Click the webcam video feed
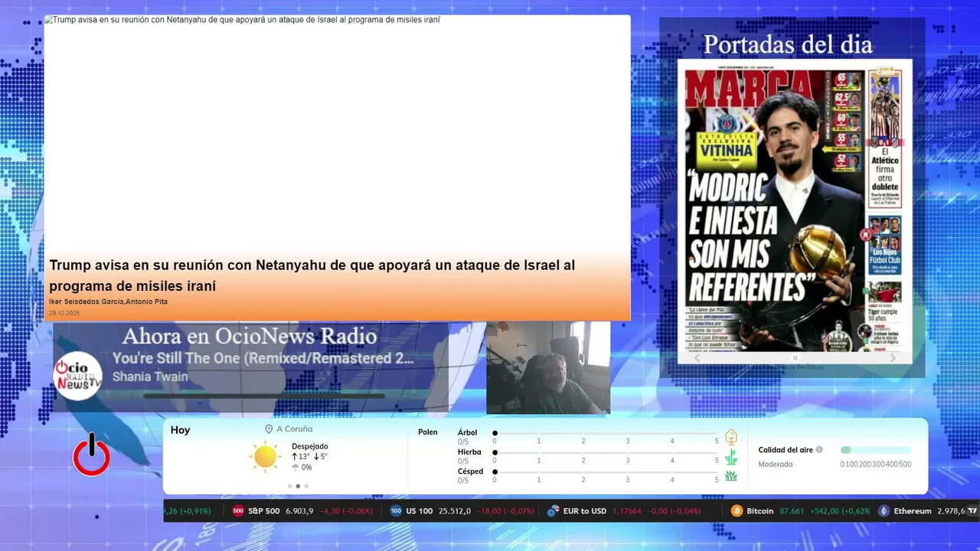Screen dimensions: 980x551 548,368
